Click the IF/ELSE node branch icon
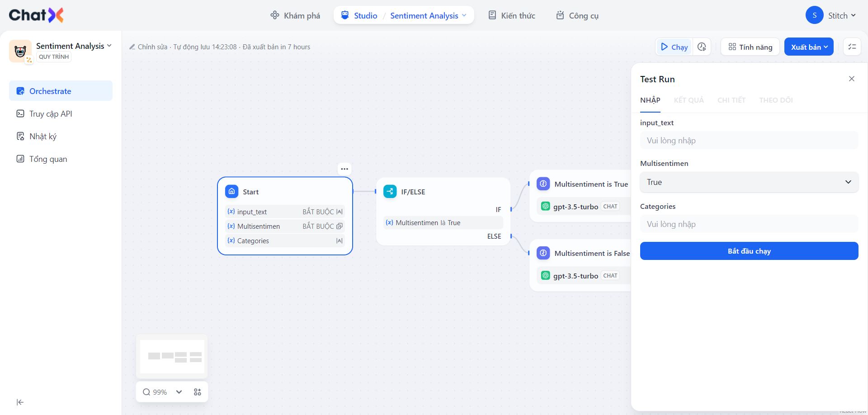Screen dimensions: 868x415 pos(390,192)
